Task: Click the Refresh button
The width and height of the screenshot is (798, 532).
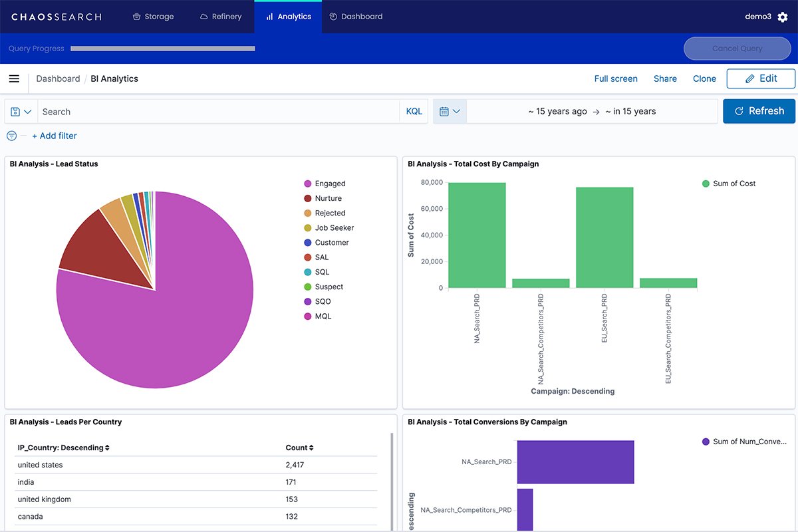Action: (x=759, y=111)
